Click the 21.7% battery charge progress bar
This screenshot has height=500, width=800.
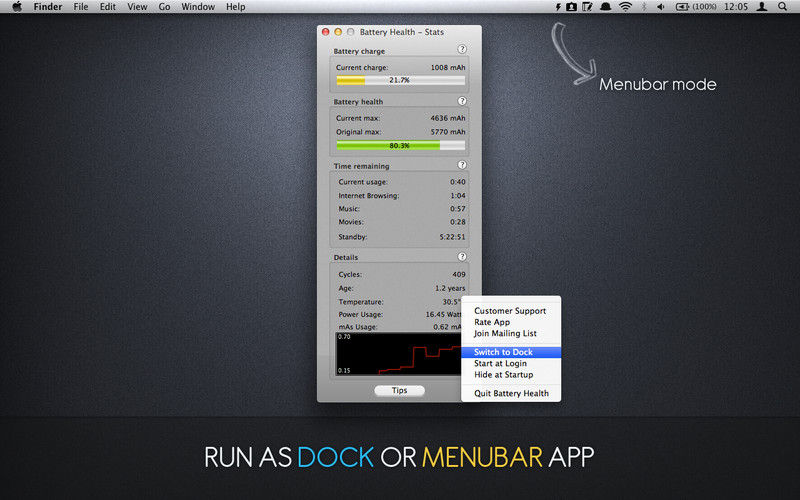[401, 80]
